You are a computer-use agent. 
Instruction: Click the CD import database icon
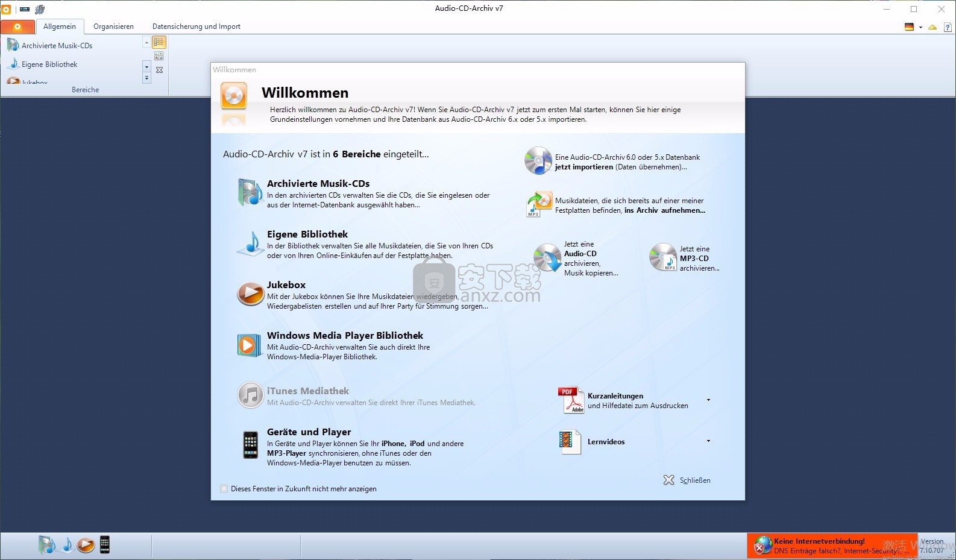click(538, 161)
